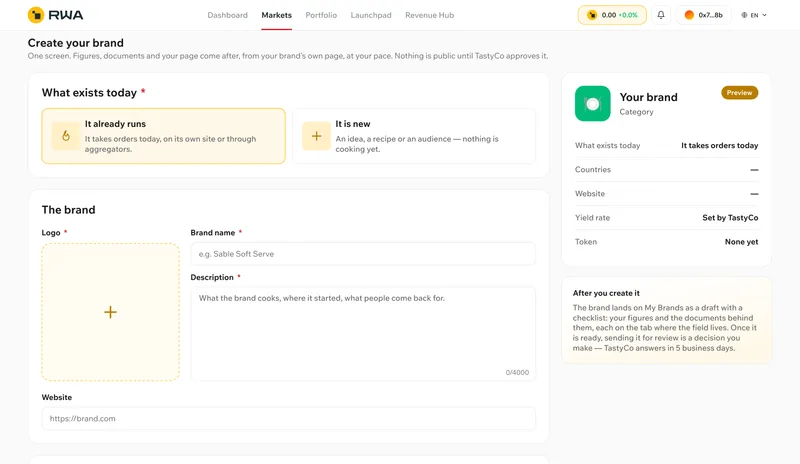
Task: Select the It already runs option
Action: (x=163, y=136)
